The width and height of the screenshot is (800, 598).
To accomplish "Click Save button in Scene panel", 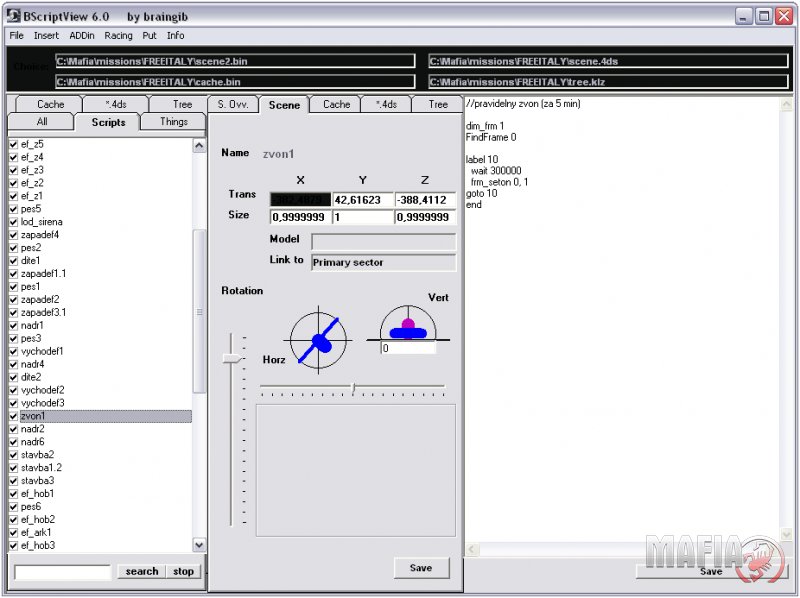I will 421,568.
